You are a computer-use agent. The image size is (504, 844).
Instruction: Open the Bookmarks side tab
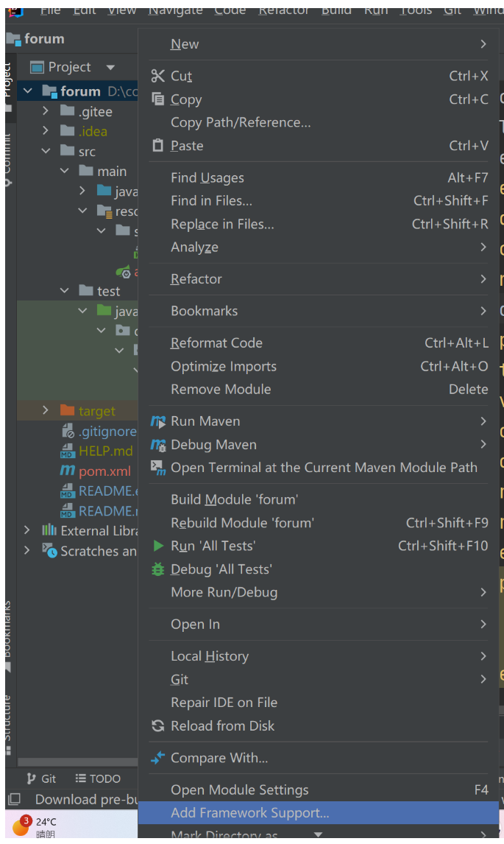(x=7, y=637)
